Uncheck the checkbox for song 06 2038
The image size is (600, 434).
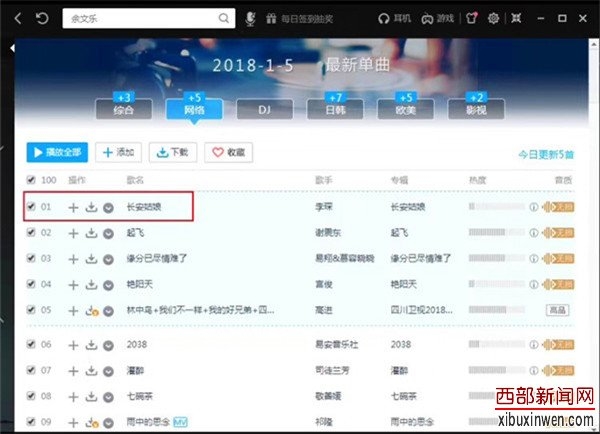coord(31,344)
